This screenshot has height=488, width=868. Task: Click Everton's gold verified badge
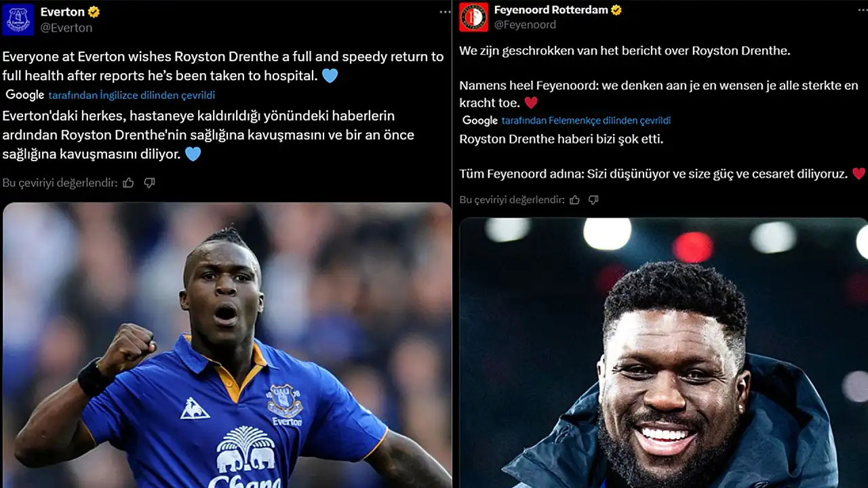pos(94,12)
